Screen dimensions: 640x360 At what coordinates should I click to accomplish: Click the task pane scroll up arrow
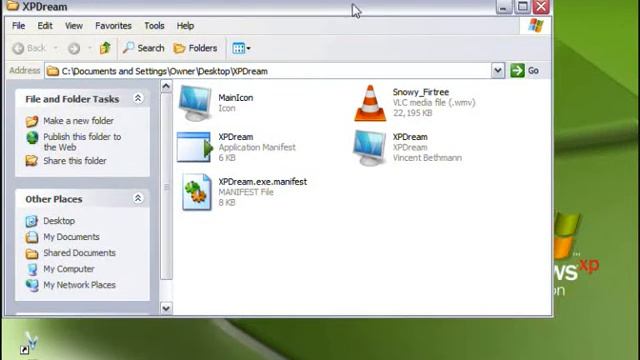[166, 86]
